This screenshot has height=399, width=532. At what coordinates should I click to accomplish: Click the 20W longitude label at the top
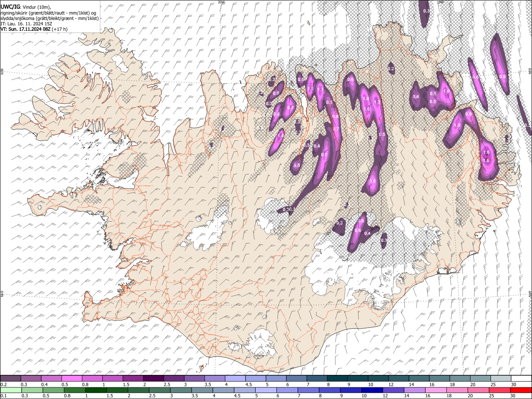point(221,2)
